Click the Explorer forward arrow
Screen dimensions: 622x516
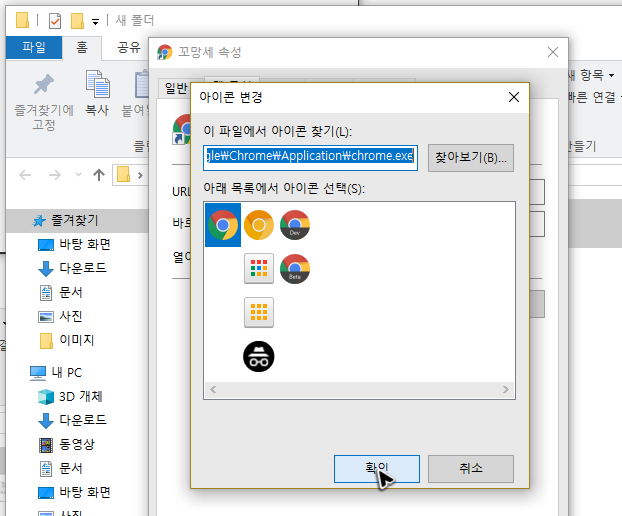click(x=55, y=175)
